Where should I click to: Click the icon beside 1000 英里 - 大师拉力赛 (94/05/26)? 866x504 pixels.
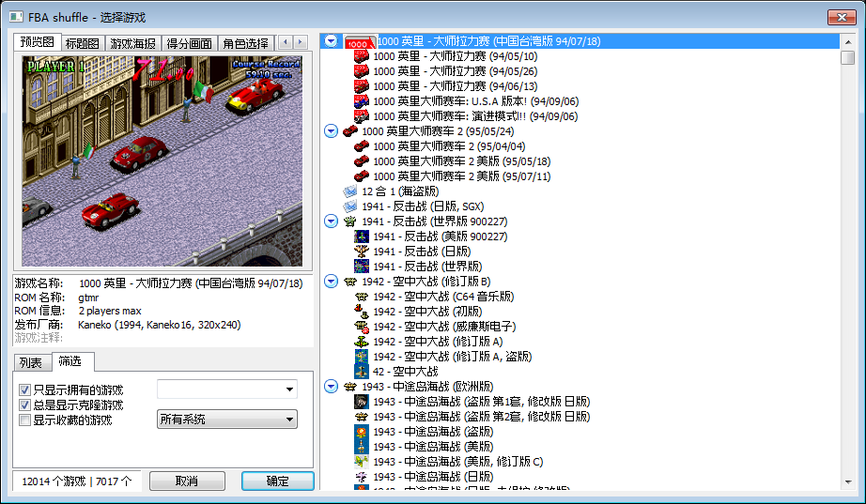[362, 71]
